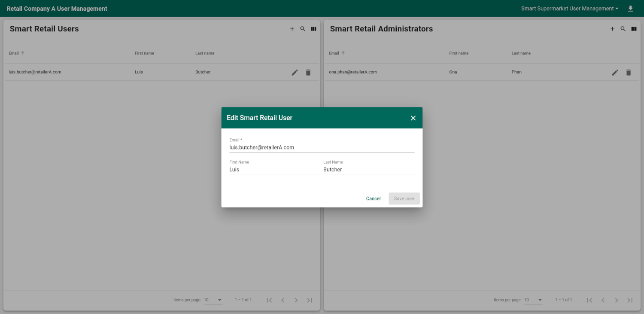Focus the Last Name field containing Butcher
The height and width of the screenshot is (314, 644).
(368, 170)
